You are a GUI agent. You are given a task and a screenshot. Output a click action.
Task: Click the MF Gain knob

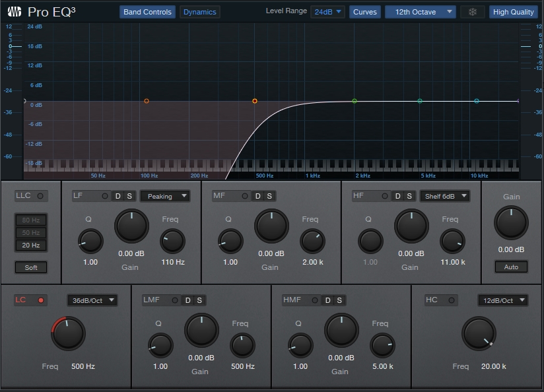[271, 226]
